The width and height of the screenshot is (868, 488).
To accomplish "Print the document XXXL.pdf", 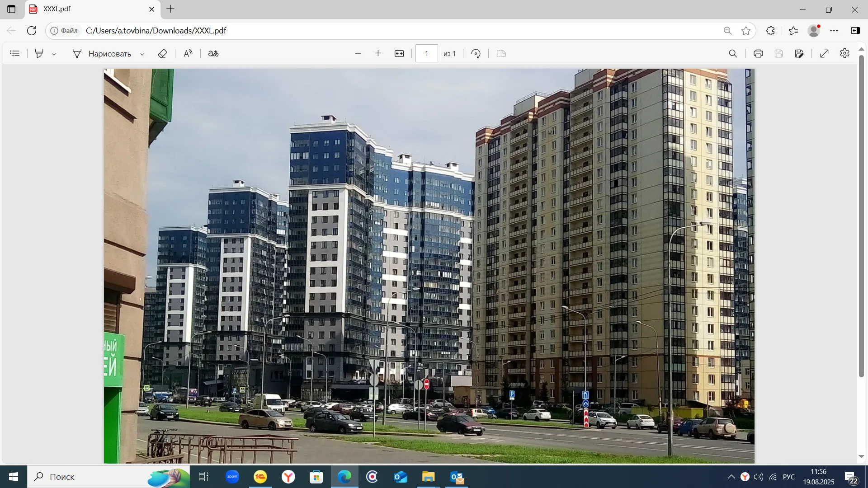I will point(758,53).
